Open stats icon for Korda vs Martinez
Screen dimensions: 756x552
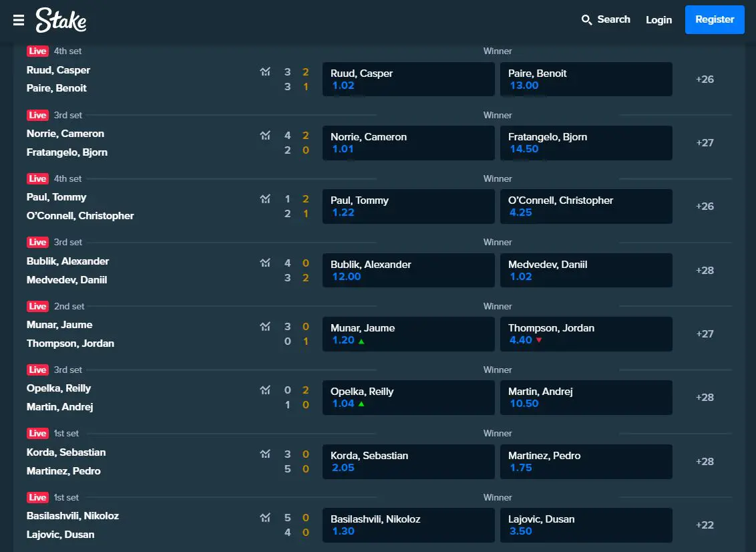coord(265,454)
